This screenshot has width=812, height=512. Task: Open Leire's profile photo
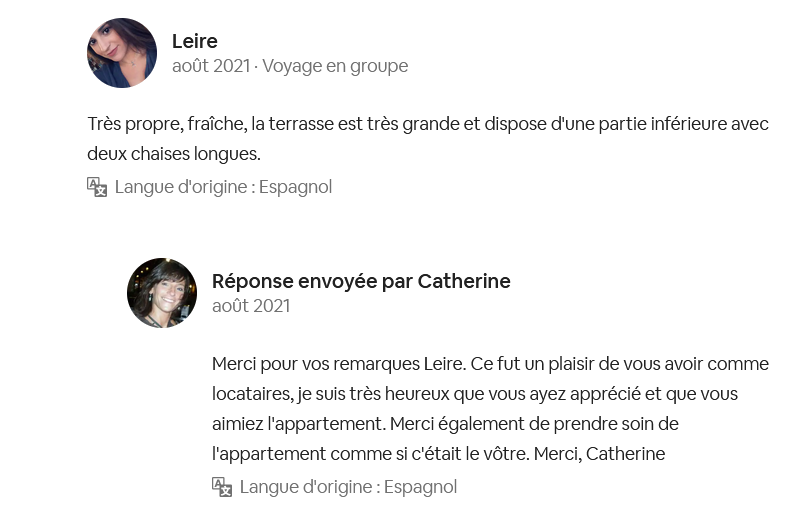pyautogui.click(x=122, y=53)
